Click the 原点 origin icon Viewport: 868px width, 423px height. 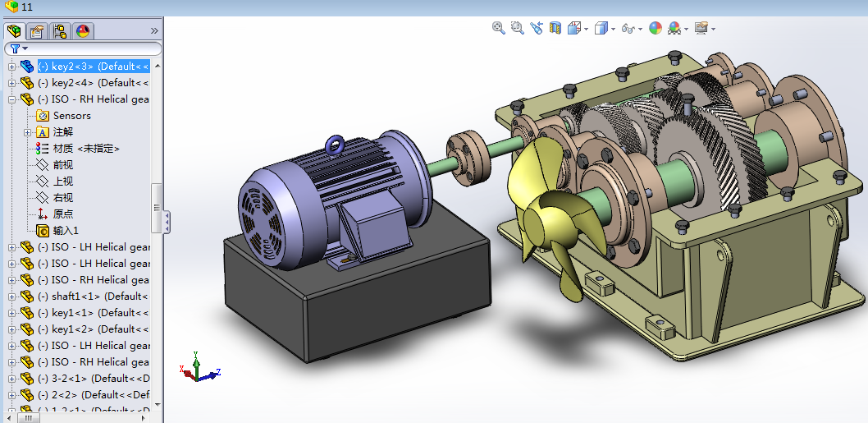click(x=42, y=214)
